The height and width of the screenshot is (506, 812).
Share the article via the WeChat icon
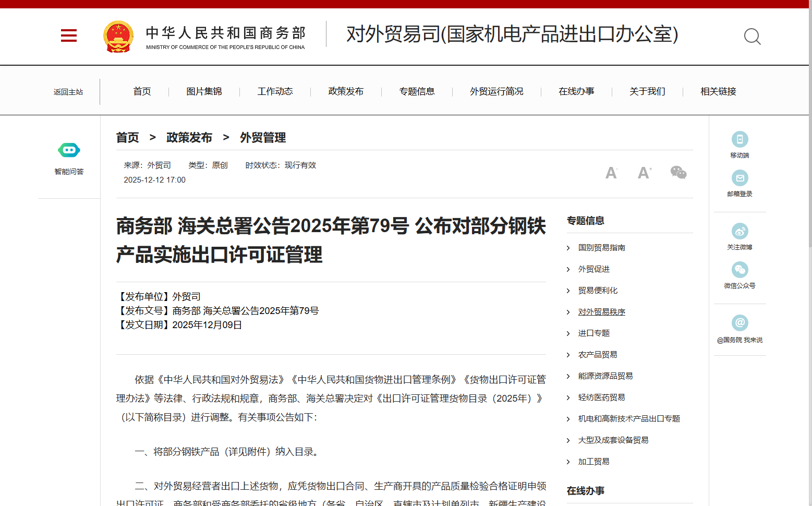[x=679, y=172]
